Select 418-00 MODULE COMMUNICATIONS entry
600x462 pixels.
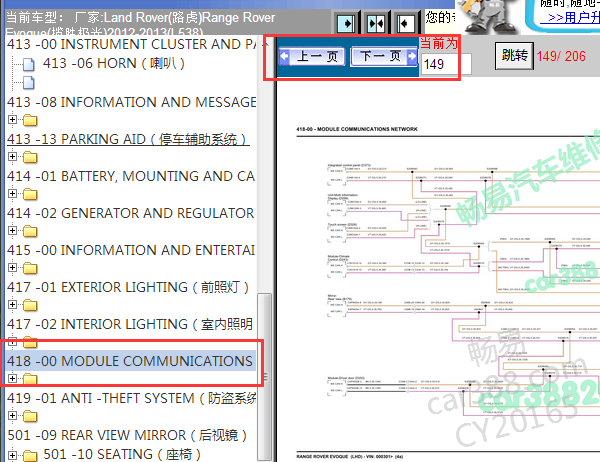coord(130,361)
